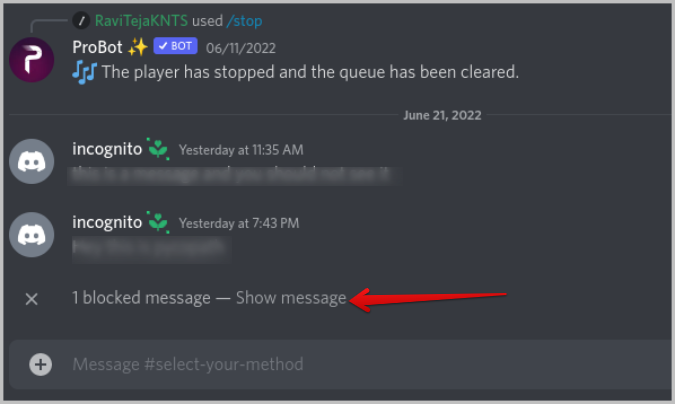Click the /stop command link
Image resolution: width=675 pixels, height=404 pixels.
244,21
